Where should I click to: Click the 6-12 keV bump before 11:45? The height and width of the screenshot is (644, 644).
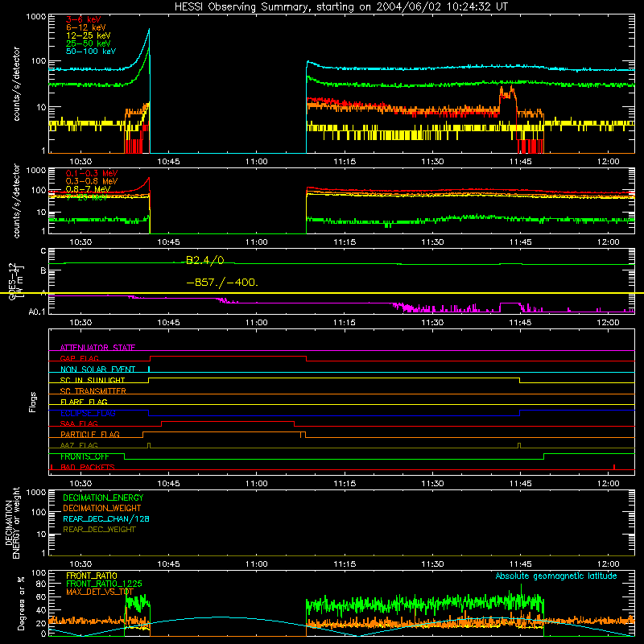point(508,93)
